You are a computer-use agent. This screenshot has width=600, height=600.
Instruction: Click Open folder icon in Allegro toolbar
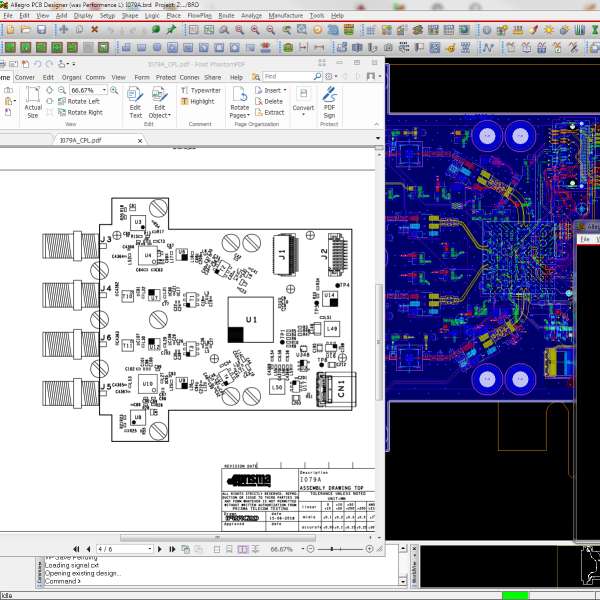(26, 29)
